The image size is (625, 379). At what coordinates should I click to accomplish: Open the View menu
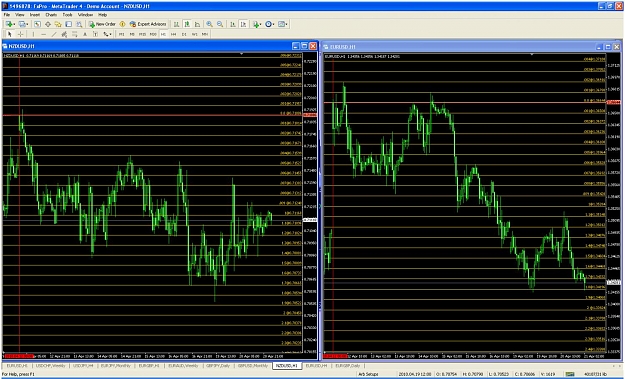coord(20,15)
